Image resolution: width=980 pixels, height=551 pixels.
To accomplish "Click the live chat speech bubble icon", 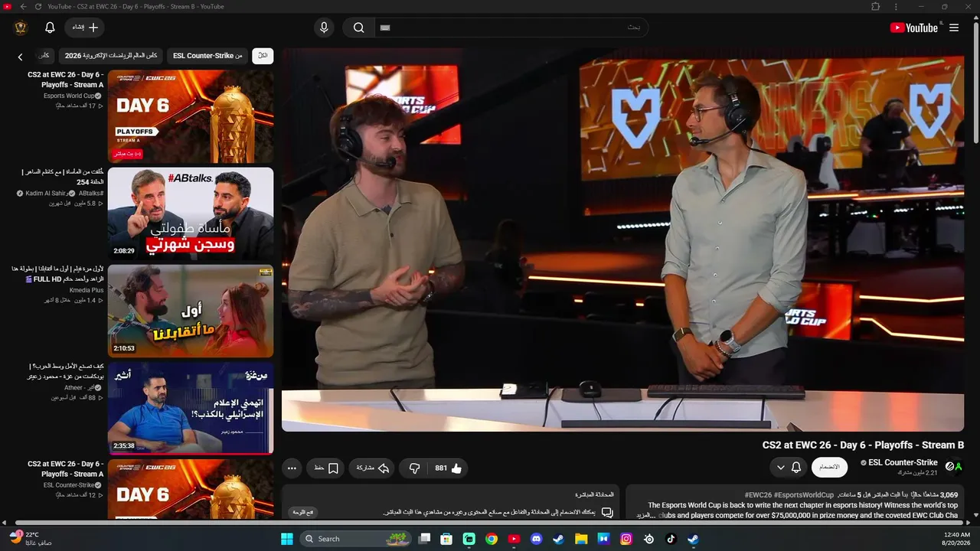I will click(x=607, y=513).
